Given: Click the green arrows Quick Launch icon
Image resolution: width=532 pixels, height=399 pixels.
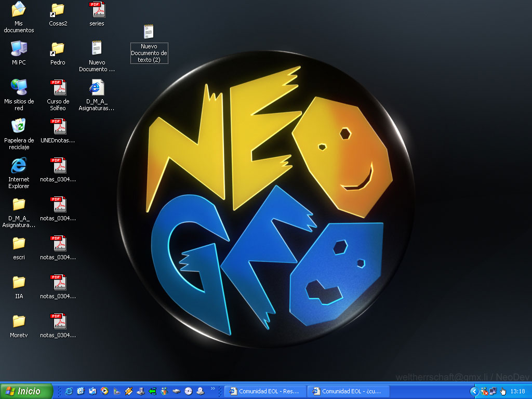Looking at the screenshot, I should (152, 391).
